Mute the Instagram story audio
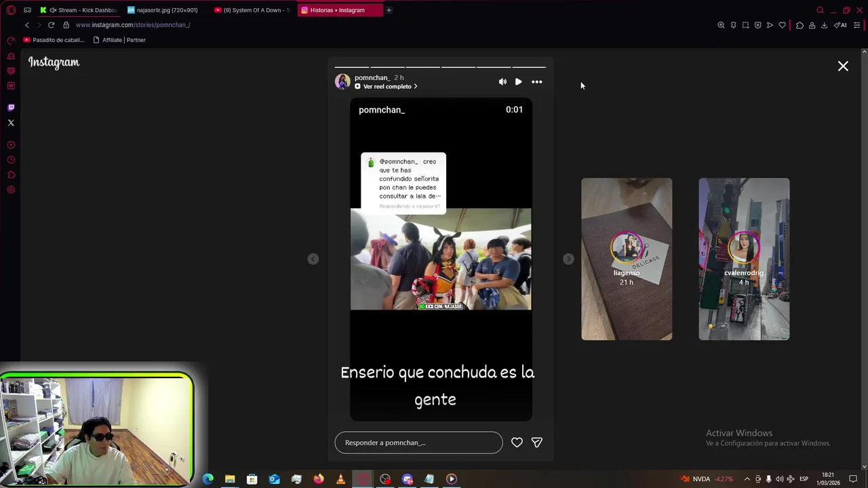 [x=502, y=81]
